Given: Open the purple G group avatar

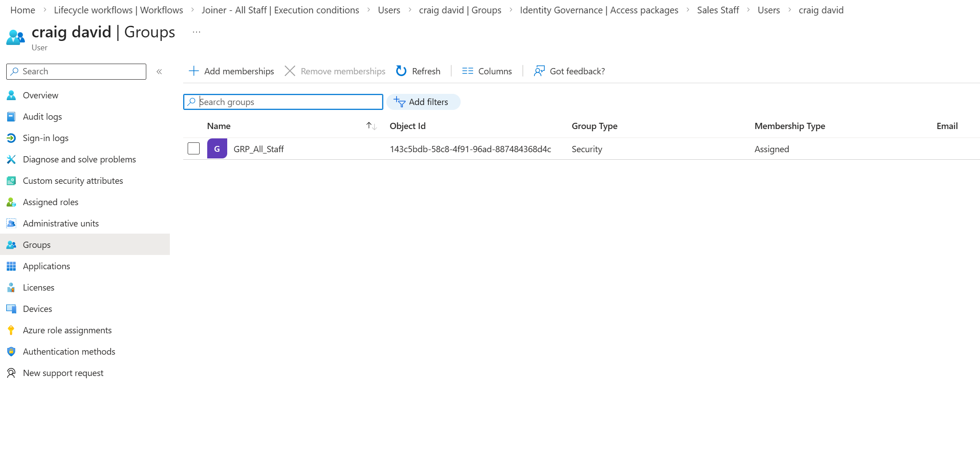Looking at the screenshot, I should point(217,149).
